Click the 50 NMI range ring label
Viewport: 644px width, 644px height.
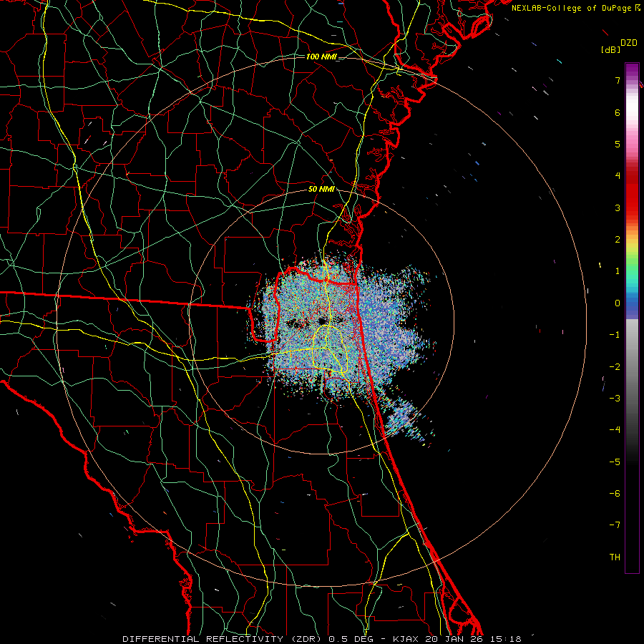click(x=321, y=189)
